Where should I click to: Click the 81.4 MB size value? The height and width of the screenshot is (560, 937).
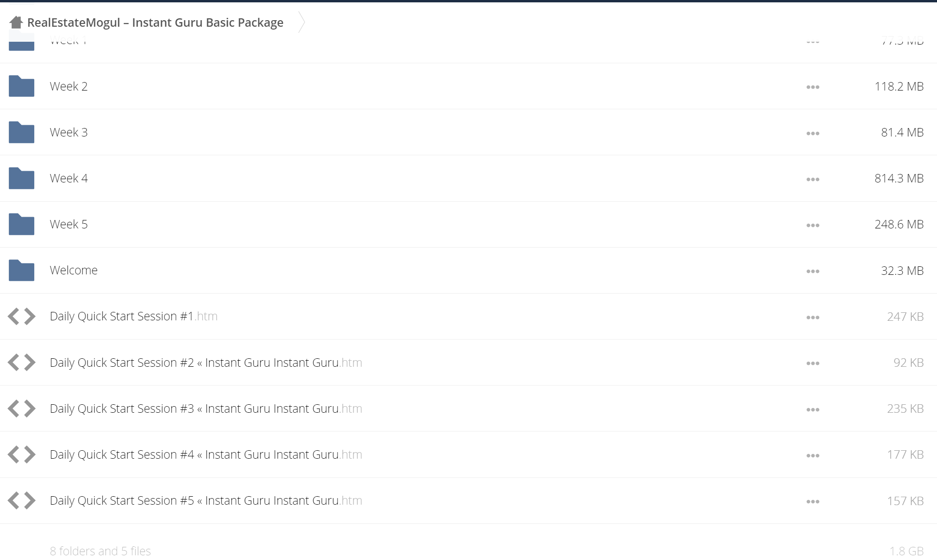pyautogui.click(x=902, y=132)
